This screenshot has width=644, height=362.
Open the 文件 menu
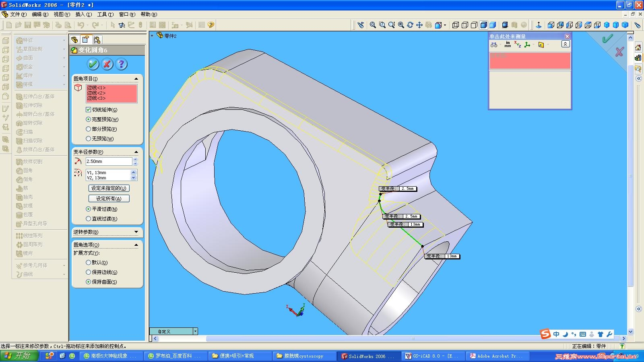pos(18,14)
